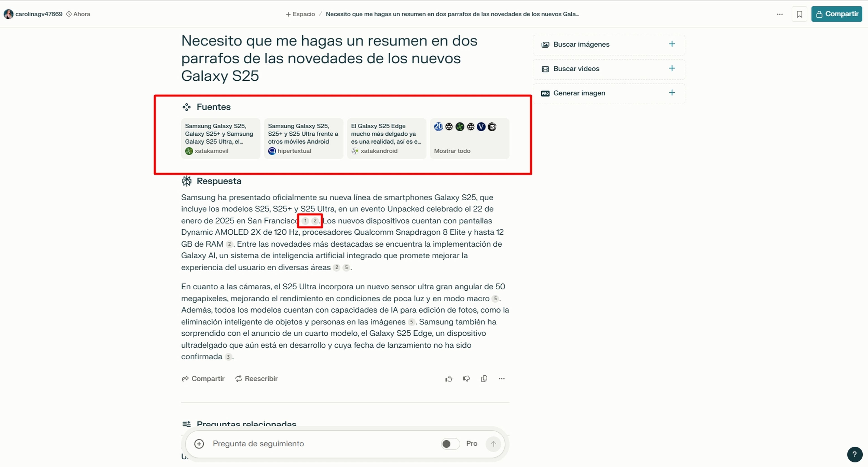Open citation 2 after GB de RAM

tap(229, 244)
